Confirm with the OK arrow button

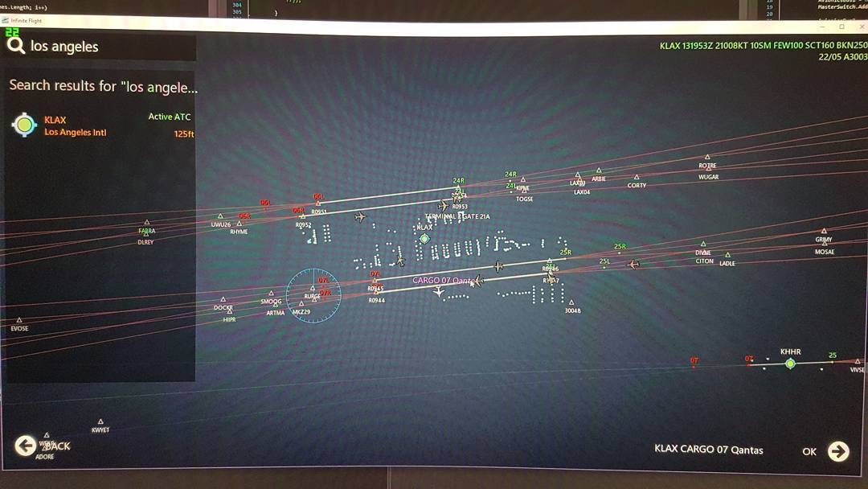(838, 451)
